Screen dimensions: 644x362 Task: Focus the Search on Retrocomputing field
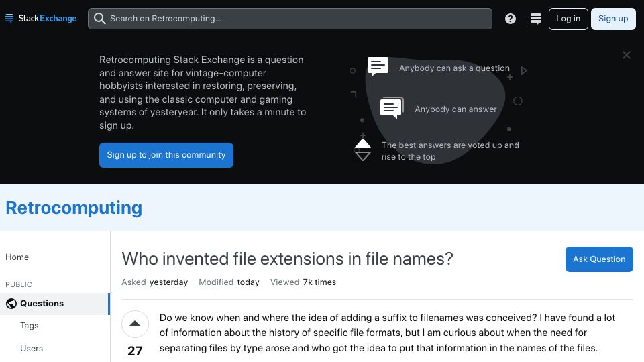[290, 19]
